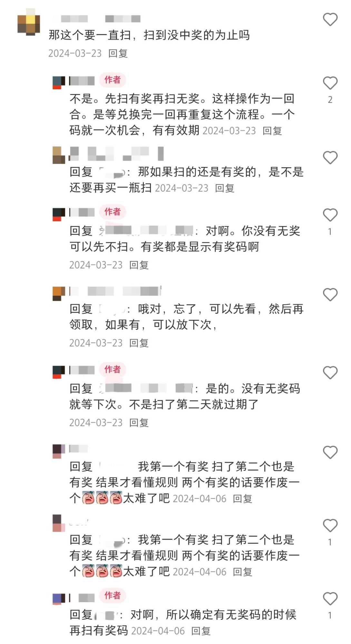Reply to author's comment ending 第二天就过期了
This screenshot has height=644, width=351.
pyautogui.click(x=139, y=422)
